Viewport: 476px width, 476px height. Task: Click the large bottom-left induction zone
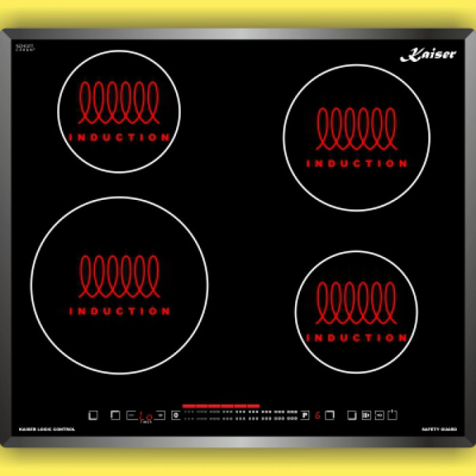[x=119, y=286]
